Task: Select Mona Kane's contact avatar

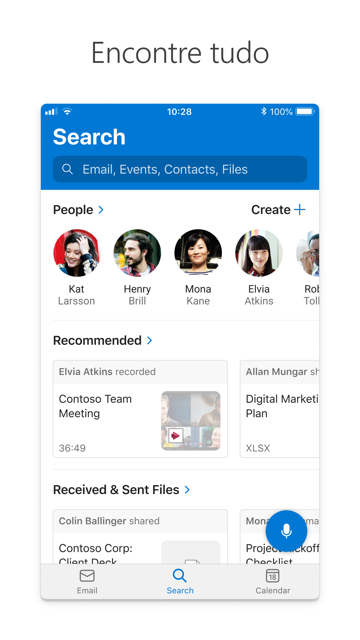Action: pos(198,253)
